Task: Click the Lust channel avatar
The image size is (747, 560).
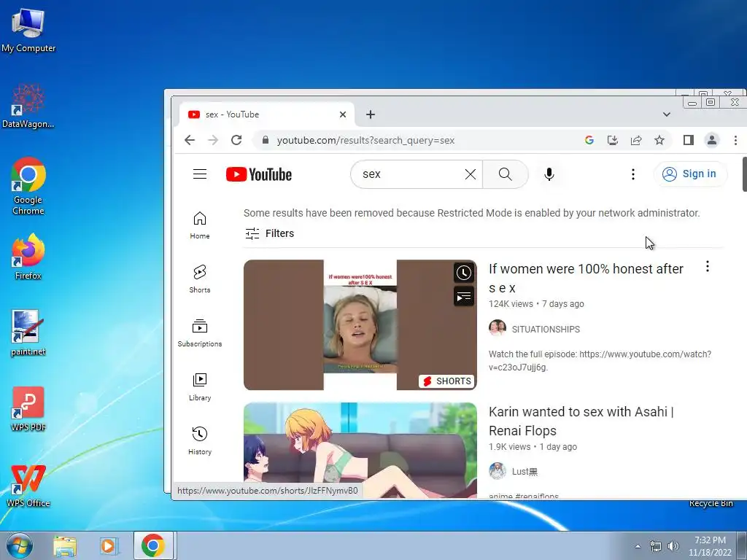Action: (498, 471)
